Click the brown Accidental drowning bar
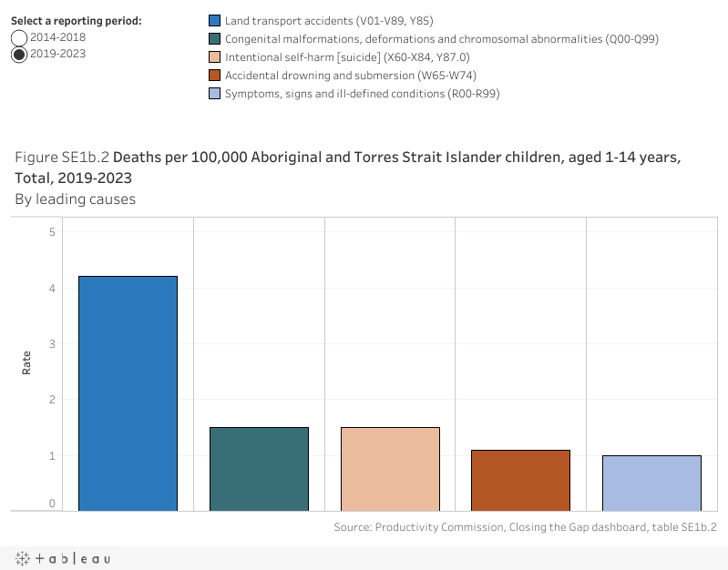This screenshot has width=728, height=570. coord(521,481)
